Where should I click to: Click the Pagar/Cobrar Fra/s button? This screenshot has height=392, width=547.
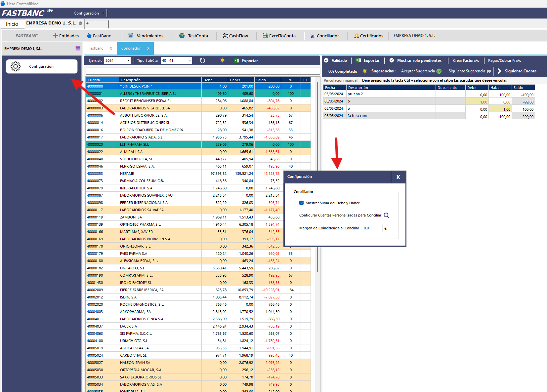(504, 60)
